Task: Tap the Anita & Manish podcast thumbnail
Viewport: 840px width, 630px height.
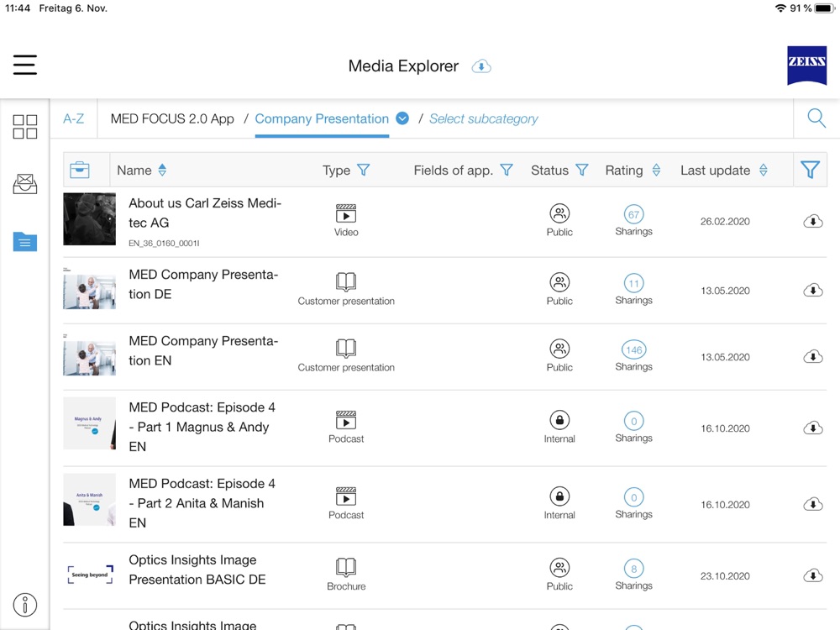Action: tap(89, 499)
